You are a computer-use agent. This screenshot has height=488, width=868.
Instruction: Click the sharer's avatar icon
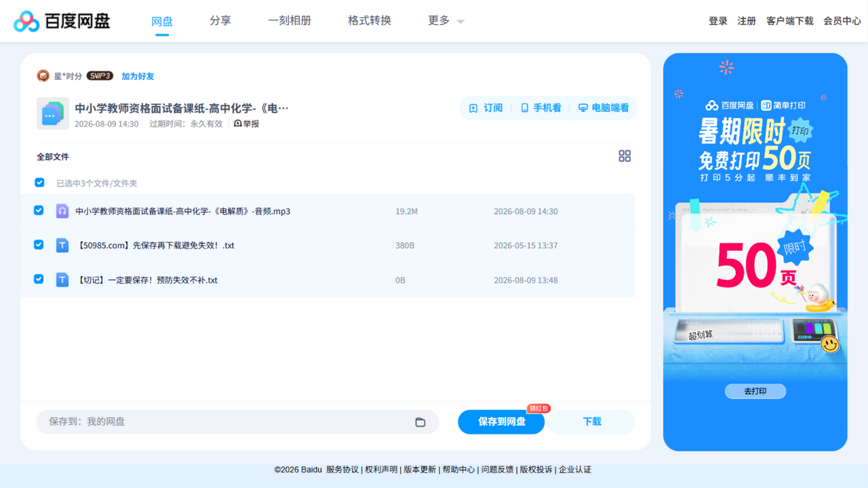(43, 76)
